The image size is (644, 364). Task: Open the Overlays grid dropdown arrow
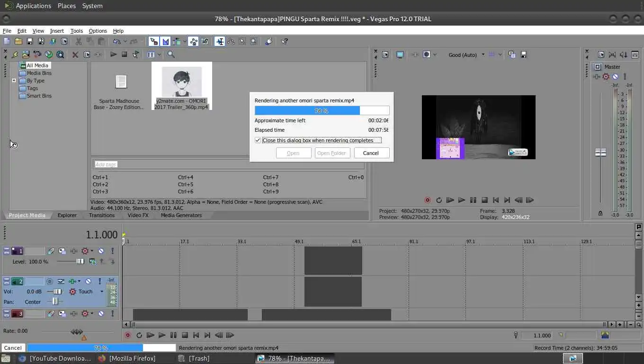[x=500, y=55]
